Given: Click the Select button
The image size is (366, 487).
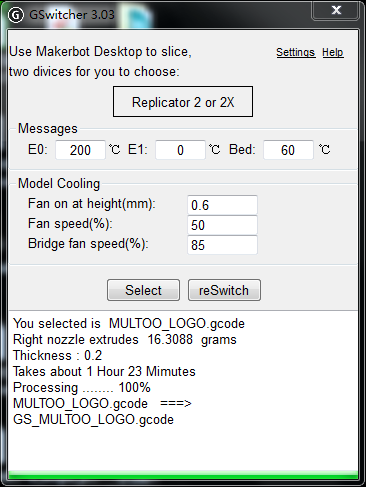Looking at the screenshot, I should click(x=143, y=290).
